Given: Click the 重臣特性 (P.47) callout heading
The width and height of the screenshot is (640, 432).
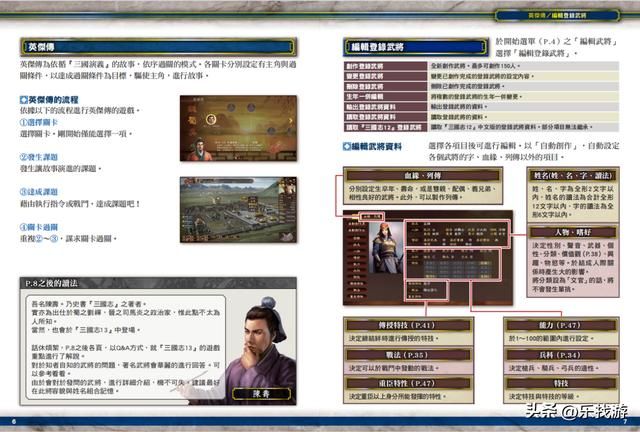Looking at the screenshot, I should tap(408, 383).
